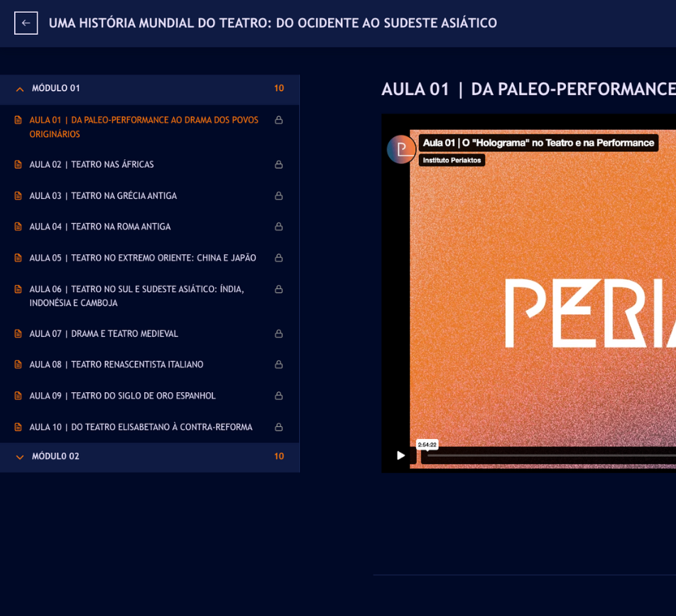Open Aula 04 Teatro na Roma Antiga
Image resolution: width=676 pixels, height=616 pixels.
(x=100, y=227)
